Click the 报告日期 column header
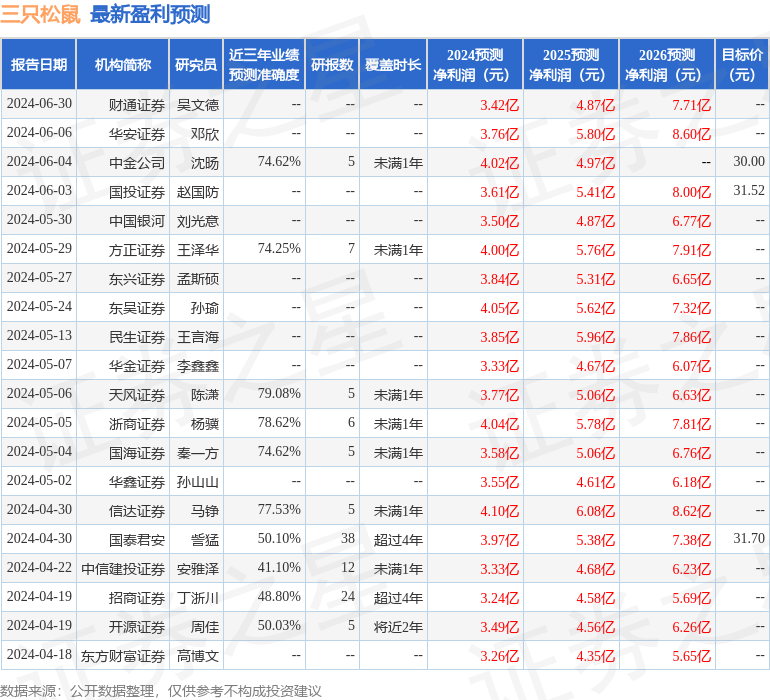This screenshot has width=770, height=700. click(x=38, y=64)
